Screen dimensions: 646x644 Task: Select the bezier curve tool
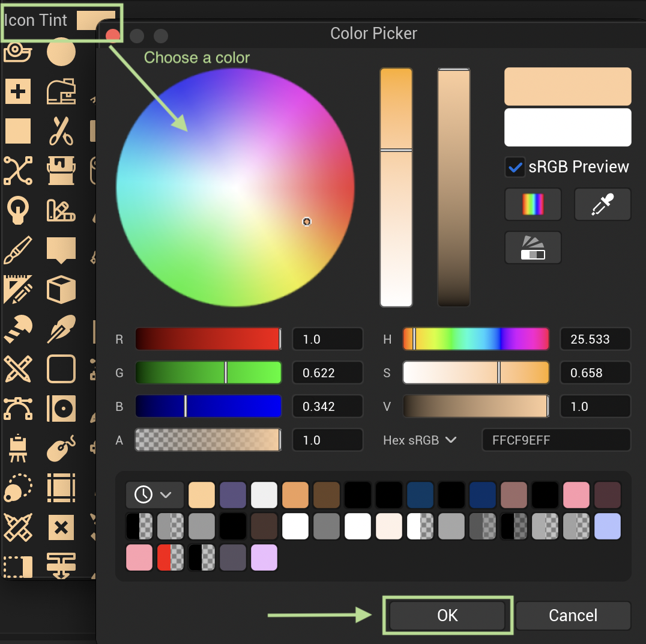(18, 409)
